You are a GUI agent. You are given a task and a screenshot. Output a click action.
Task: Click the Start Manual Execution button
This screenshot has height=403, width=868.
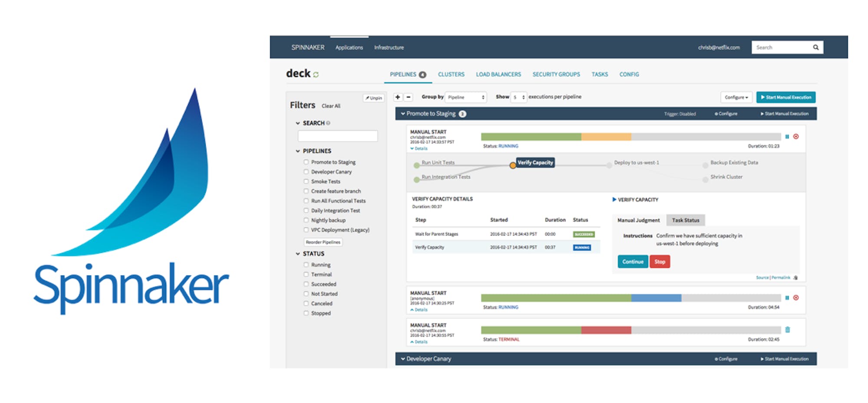pyautogui.click(x=786, y=97)
